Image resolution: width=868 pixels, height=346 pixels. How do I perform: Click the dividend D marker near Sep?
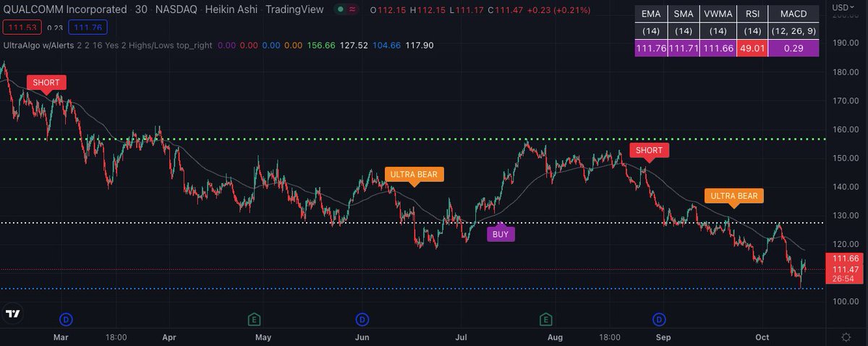(x=660, y=318)
